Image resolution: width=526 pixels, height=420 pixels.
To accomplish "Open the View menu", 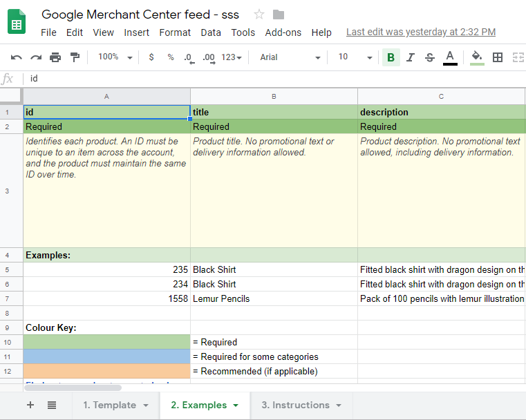I will click(x=103, y=32).
